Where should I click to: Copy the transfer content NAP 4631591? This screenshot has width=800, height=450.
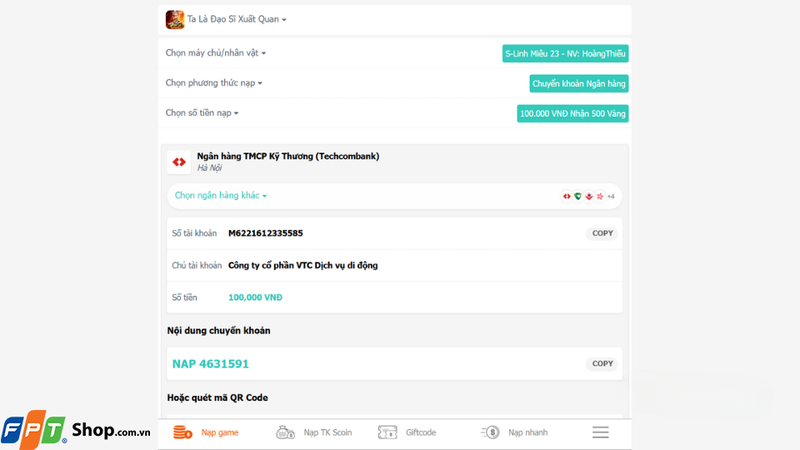[x=602, y=364]
